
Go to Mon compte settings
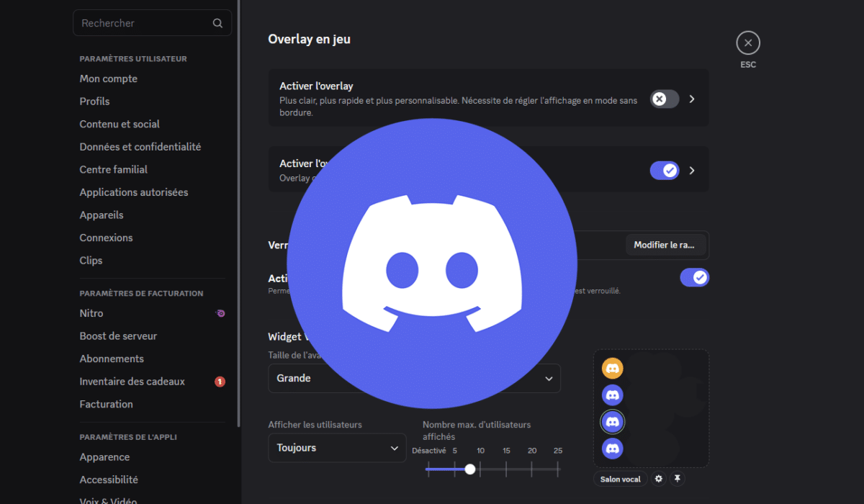point(109,78)
